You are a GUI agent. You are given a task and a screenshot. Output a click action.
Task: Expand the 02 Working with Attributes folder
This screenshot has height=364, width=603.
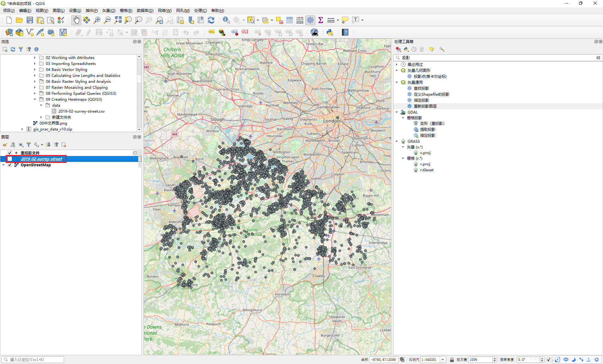(x=35, y=58)
